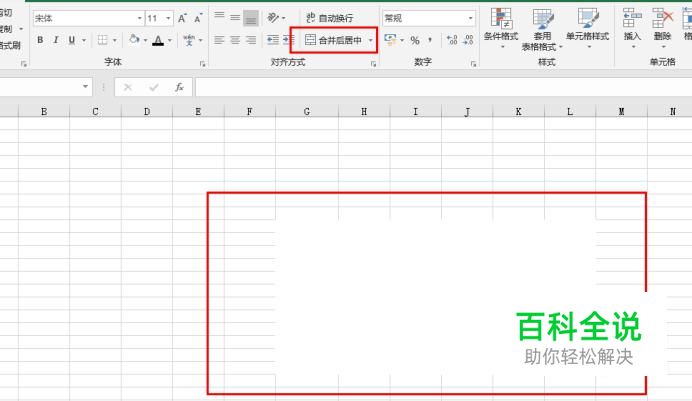
Task: Click the 插入 insert cells button
Action: [632, 28]
